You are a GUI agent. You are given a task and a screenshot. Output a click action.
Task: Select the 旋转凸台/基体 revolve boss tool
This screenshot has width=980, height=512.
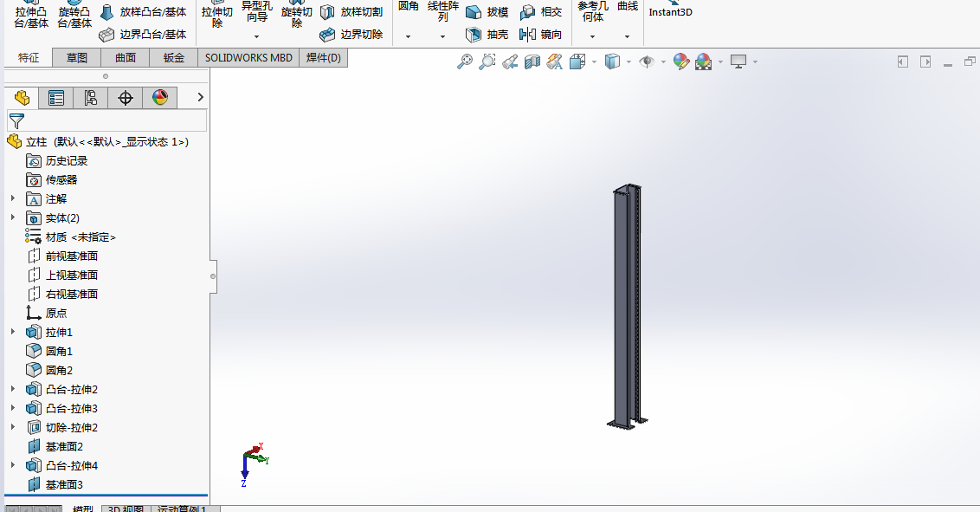(x=74, y=15)
